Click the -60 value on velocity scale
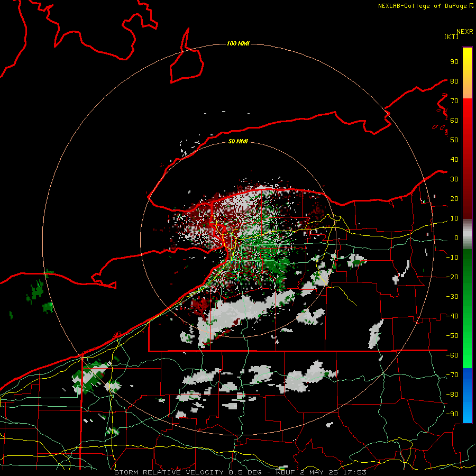The width and height of the screenshot is (476, 476). (452, 355)
